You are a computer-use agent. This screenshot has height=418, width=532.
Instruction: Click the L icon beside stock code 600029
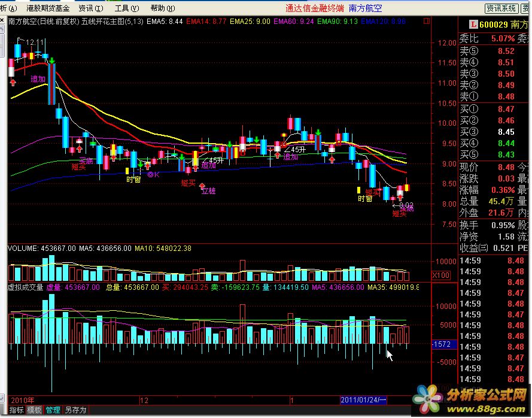[x=473, y=25]
